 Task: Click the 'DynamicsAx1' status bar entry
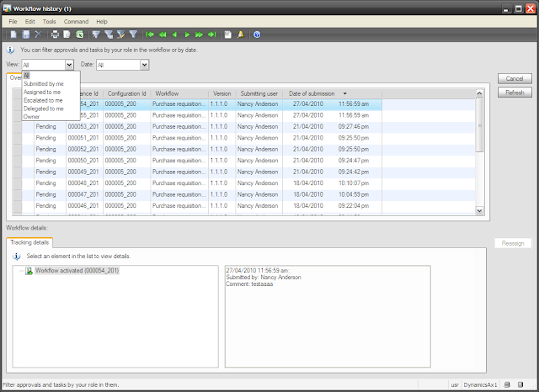tap(480, 384)
